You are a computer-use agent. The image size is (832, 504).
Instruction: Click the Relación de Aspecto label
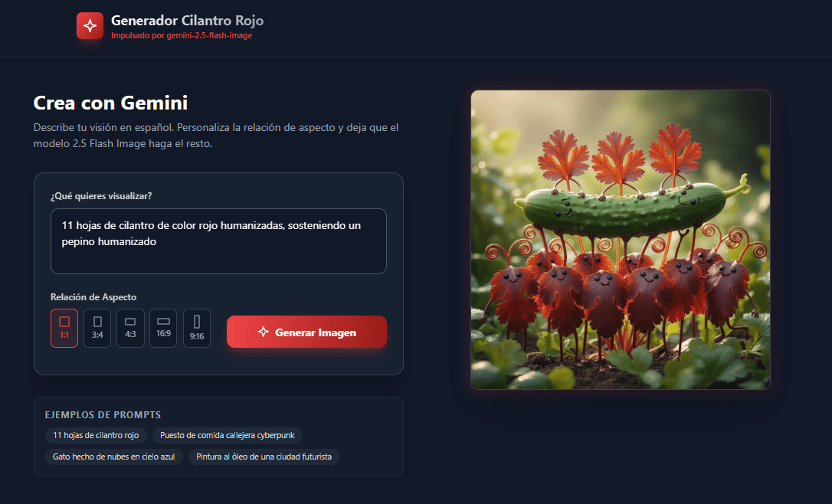pos(93,297)
